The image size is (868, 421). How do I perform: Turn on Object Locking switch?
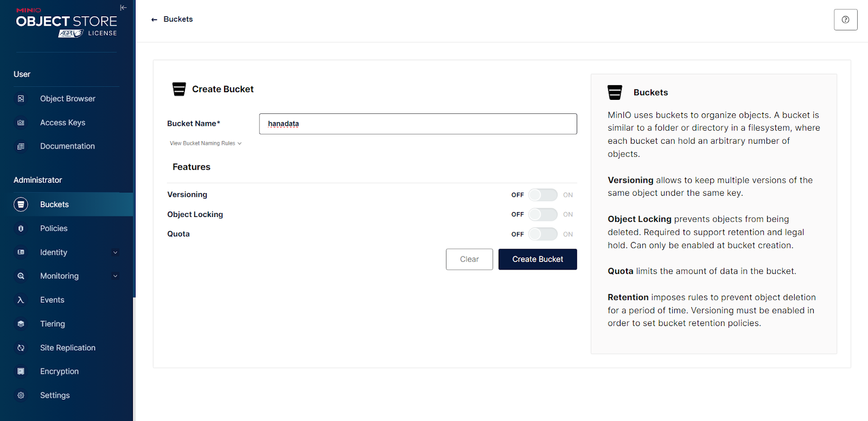click(x=542, y=214)
